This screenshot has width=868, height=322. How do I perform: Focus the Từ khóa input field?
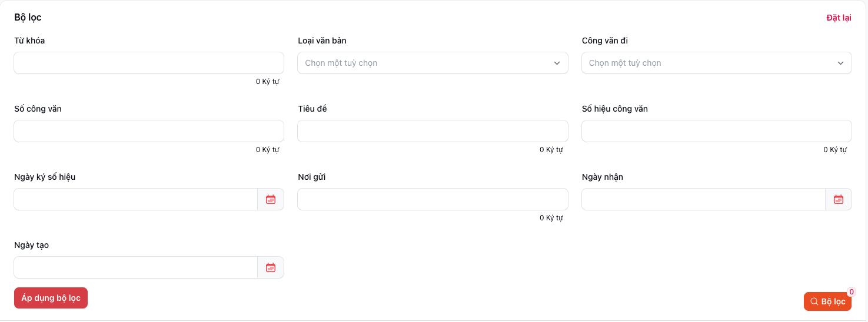(x=148, y=63)
